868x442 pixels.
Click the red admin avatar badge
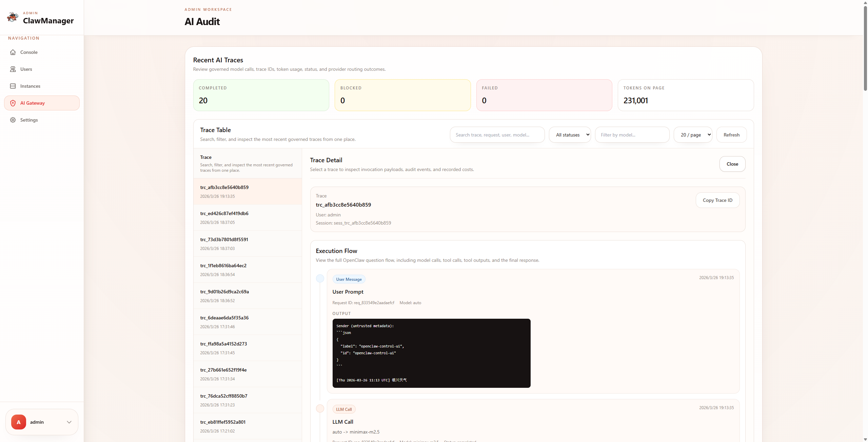[19, 422]
